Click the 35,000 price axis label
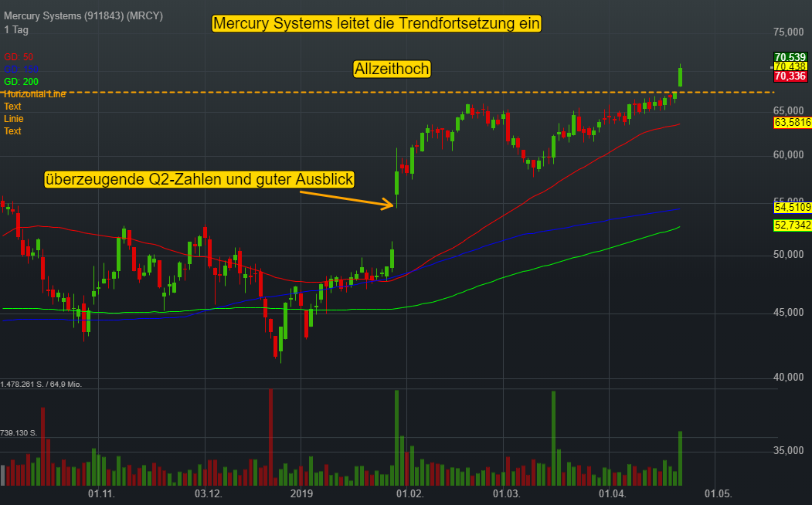812x505 pixels. point(789,451)
